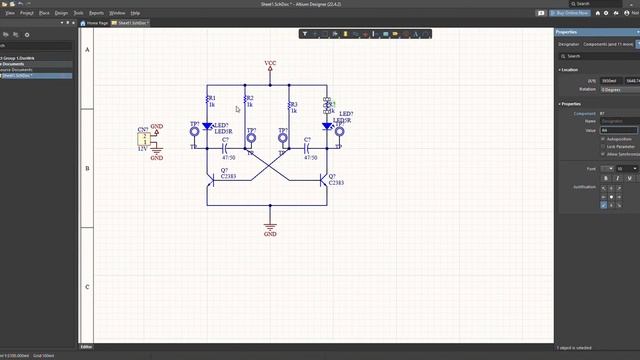
Task: Click the Value input field
Action: [619, 130]
